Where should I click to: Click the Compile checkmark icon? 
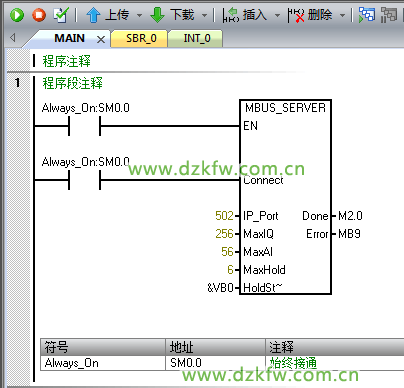tap(61, 15)
